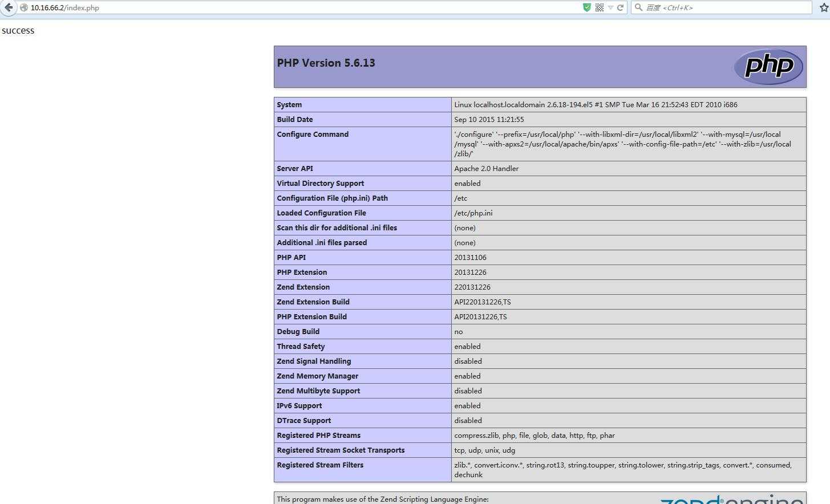Go back with the browser back arrow
This screenshot has height=504, width=830.
pos(8,7)
